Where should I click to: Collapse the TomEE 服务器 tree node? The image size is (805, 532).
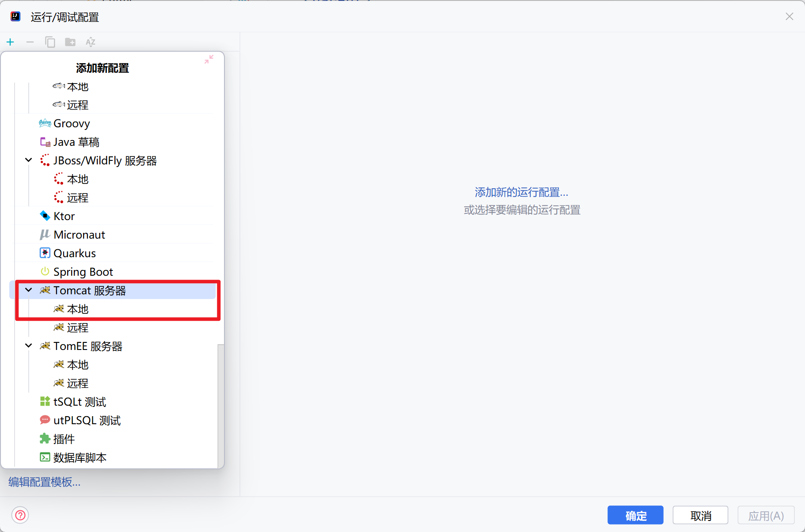[x=29, y=346]
